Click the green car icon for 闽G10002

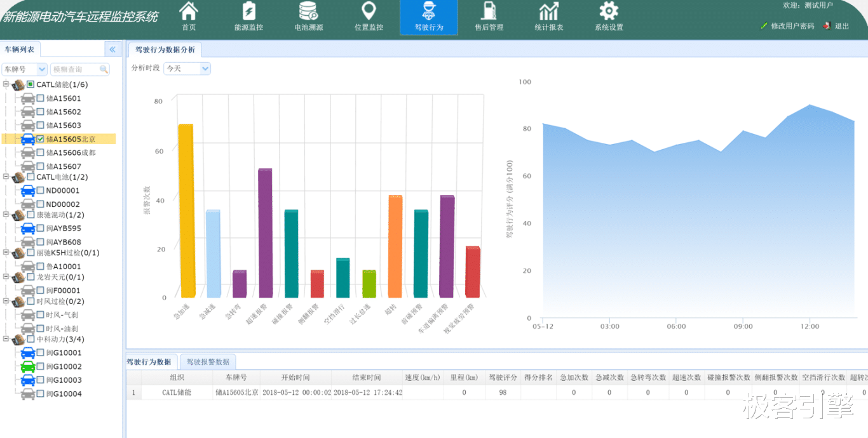tap(28, 367)
